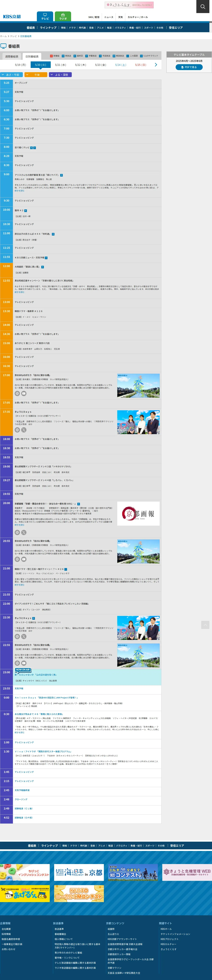Select the テレビ tab

click(45, 16)
